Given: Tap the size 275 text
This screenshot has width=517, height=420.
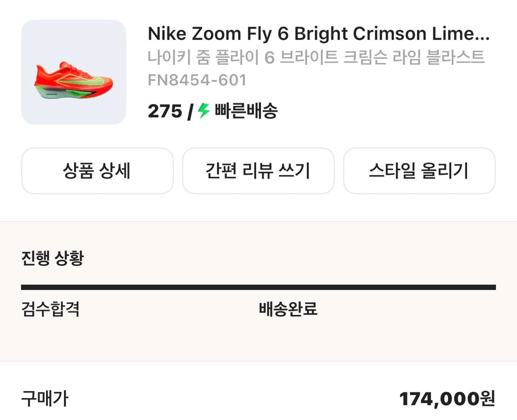Looking at the screenshot, I should (x=165, y=111).
